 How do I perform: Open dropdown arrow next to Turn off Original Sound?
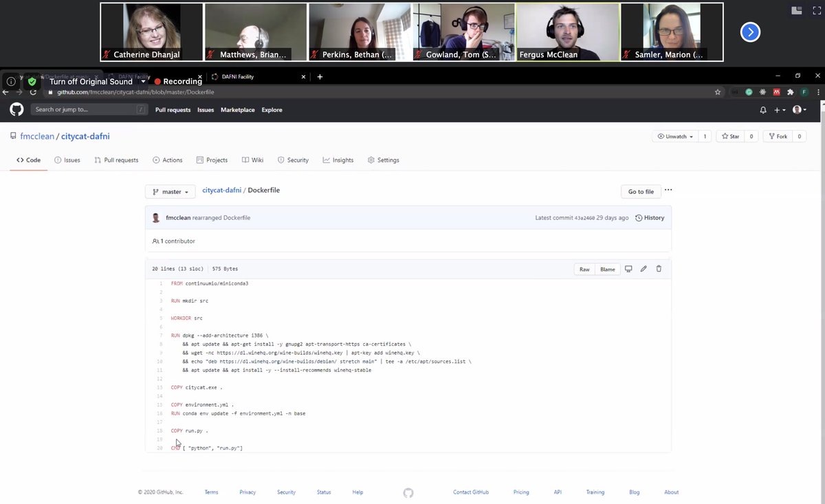click(x=143, y=81)
